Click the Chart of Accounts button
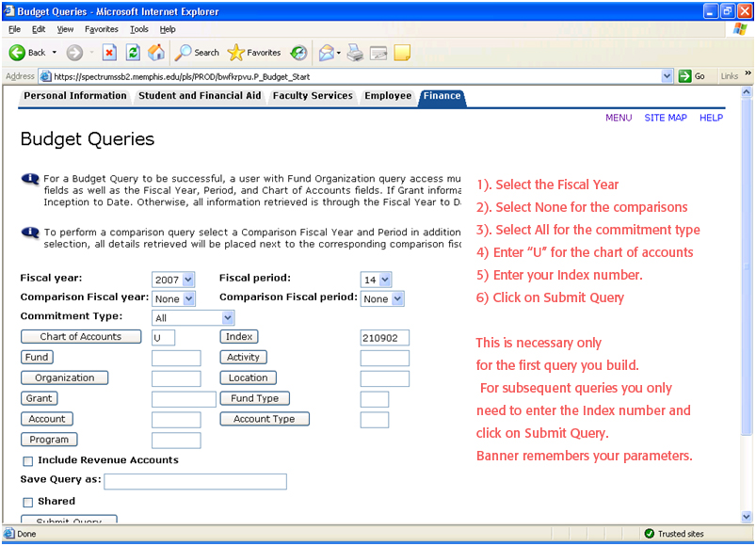The height and width of the screenshot is (546, 756). pyautogui.click(x=80, y=337)
